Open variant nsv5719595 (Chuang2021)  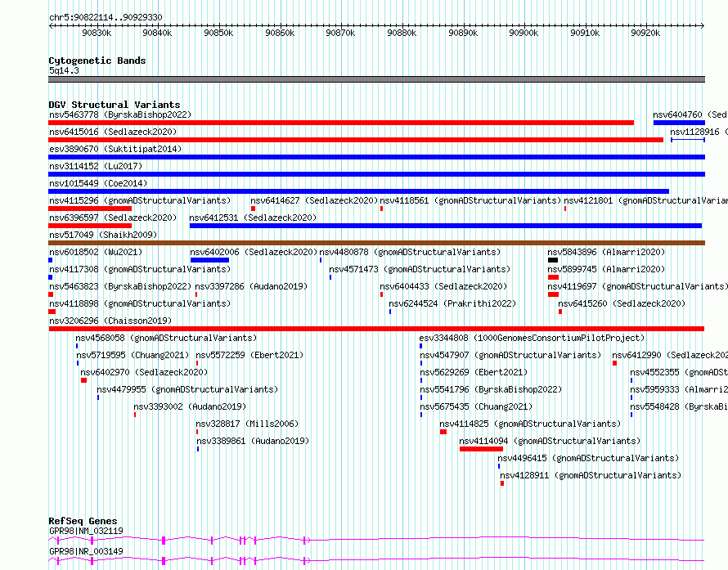click(x=133, y=355)
